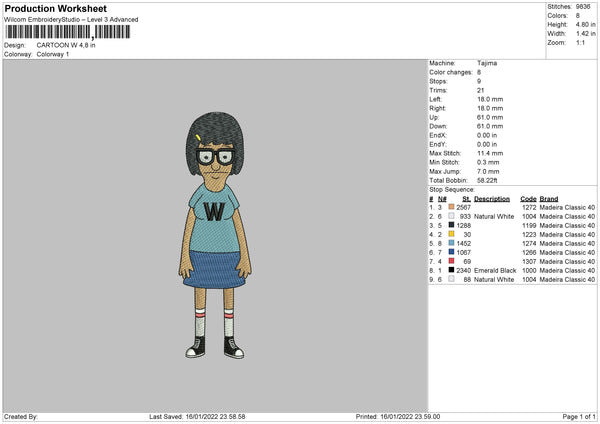Click stitch count '2340' in stop row 8
Viewport: 600px width, 424px height.
coord(463,271)
